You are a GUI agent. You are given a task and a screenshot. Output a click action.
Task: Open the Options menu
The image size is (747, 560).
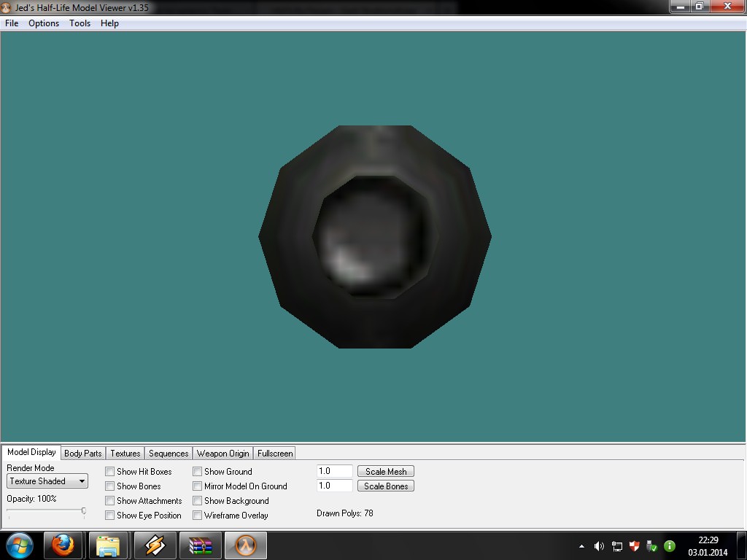click(x=44, y=23)
